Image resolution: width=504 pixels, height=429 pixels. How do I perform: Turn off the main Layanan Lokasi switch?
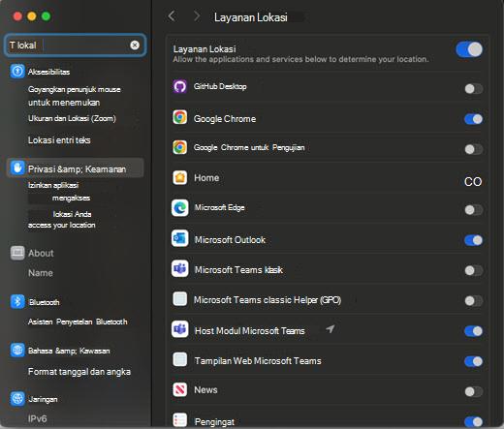coord(469,49)
